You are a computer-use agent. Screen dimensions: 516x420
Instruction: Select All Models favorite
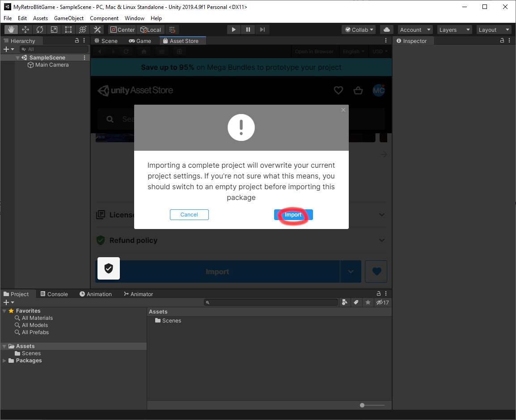31,325
